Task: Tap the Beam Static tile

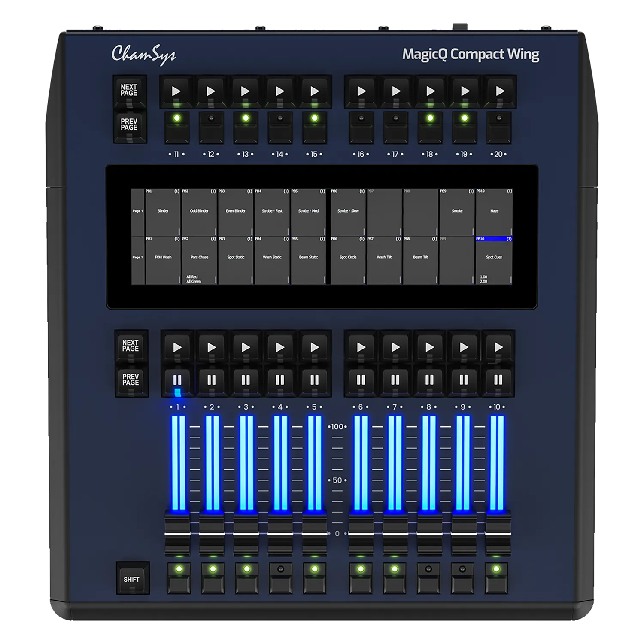Action: (x=308, y=260)
